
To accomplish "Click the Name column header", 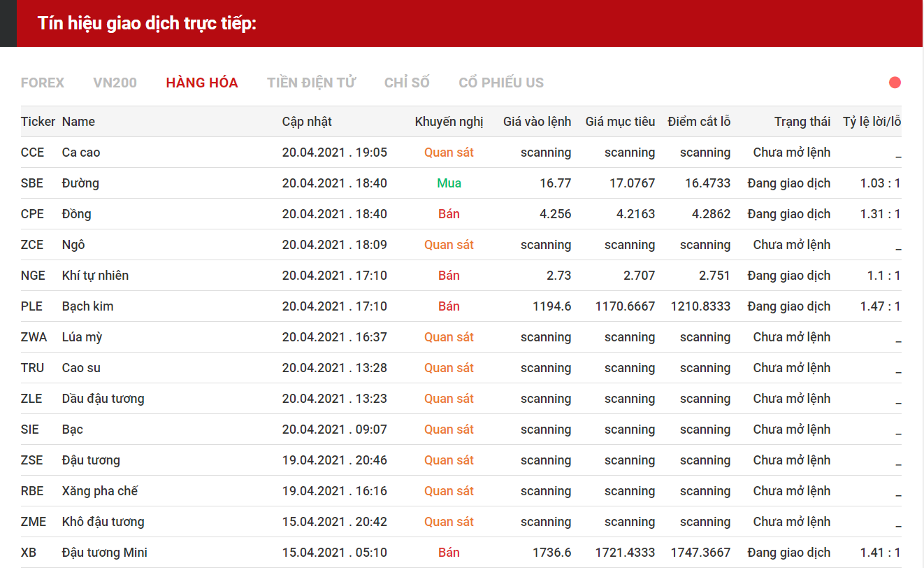I will (78, 122).
